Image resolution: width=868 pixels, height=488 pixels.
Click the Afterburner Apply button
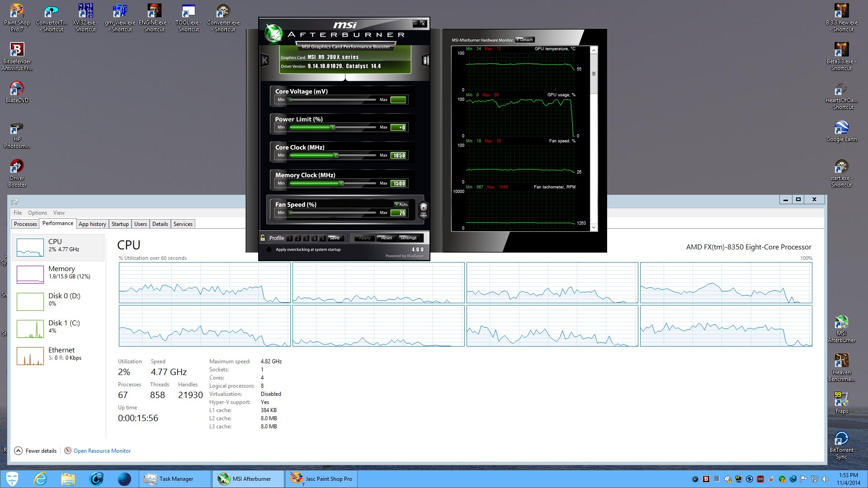(x=364, y=238)
